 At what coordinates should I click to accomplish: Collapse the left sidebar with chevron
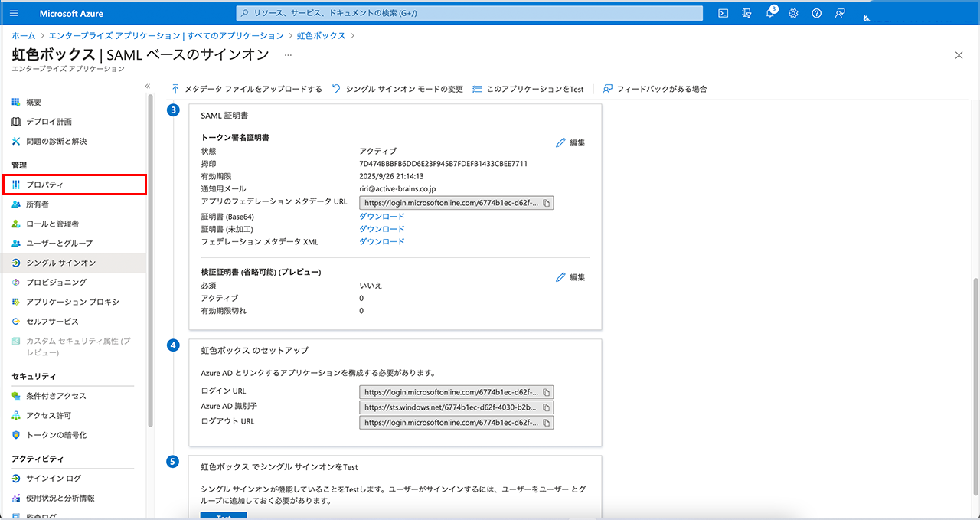coord(148,86)
